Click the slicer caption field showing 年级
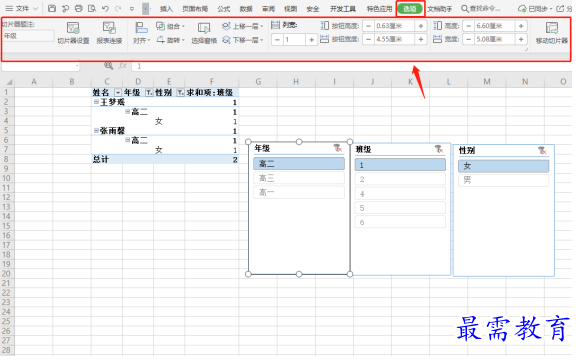578x360 pixels. 28,36
